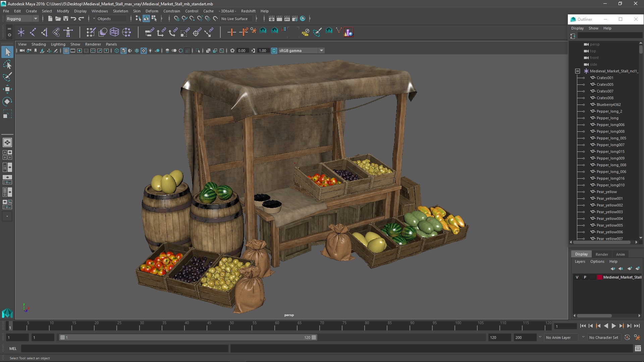The height and width of the screenshot is (362, 644).
Task: Open a scene file
Action: point(58,19)
